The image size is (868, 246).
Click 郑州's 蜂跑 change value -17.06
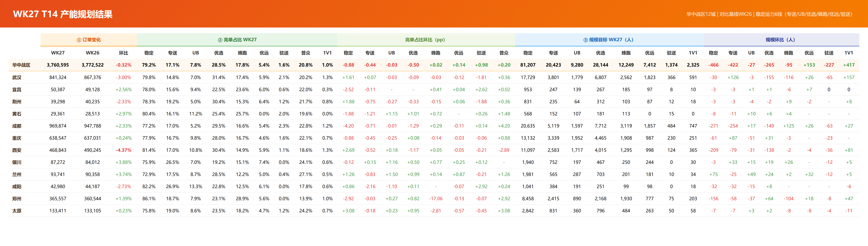(436, 199)
